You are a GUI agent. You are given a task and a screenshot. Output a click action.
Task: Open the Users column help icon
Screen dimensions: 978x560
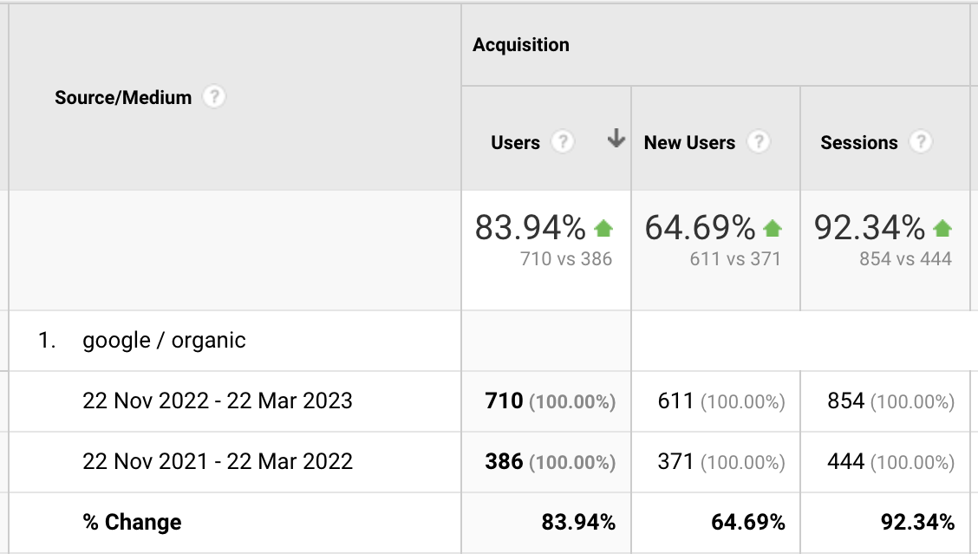(564, 142)
